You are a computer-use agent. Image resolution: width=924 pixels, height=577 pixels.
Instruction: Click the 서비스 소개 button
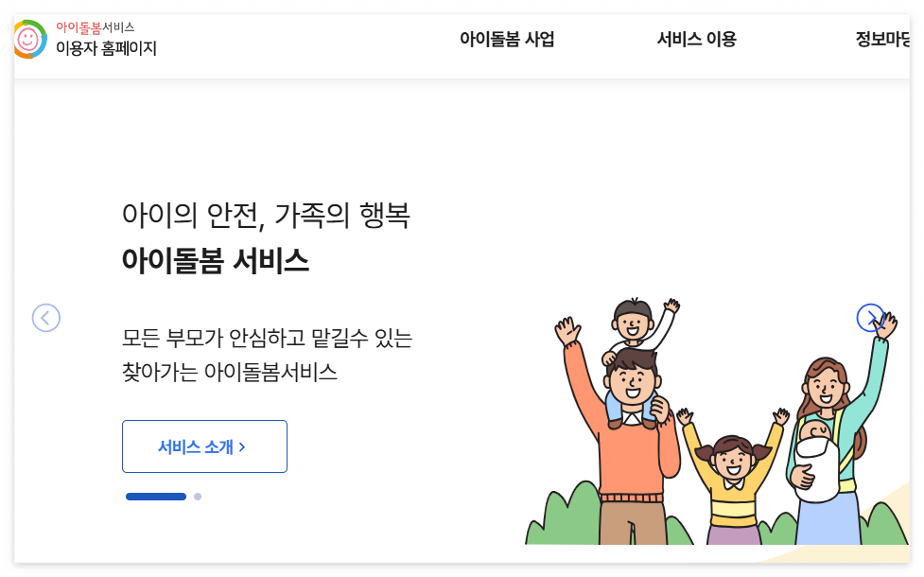(204, 446)
